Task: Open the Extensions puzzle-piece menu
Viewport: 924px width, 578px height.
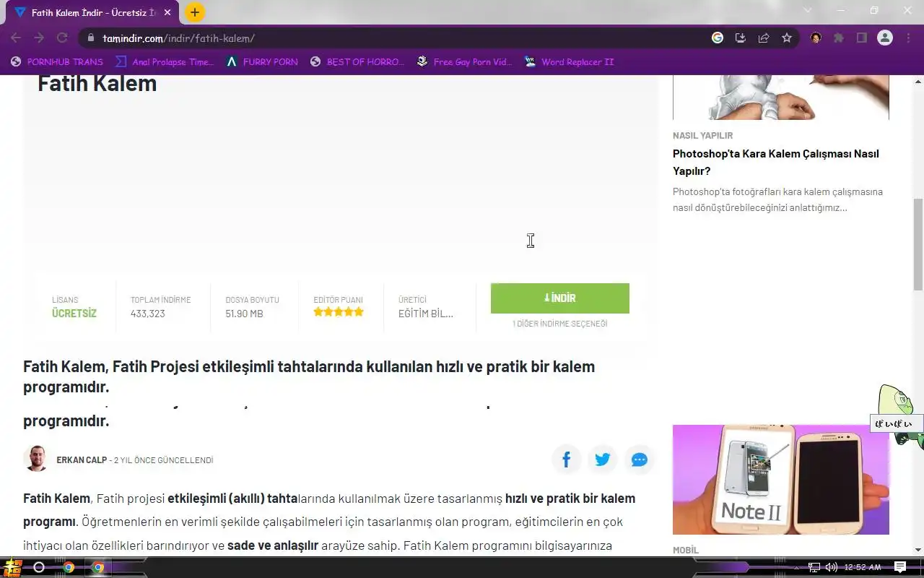Action: [x=839, y=38]
